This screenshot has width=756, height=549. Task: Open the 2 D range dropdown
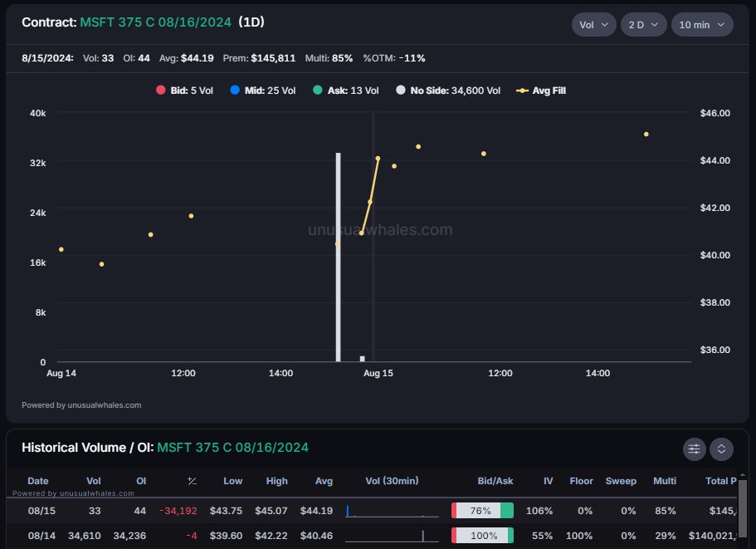(x=643, y=25)
